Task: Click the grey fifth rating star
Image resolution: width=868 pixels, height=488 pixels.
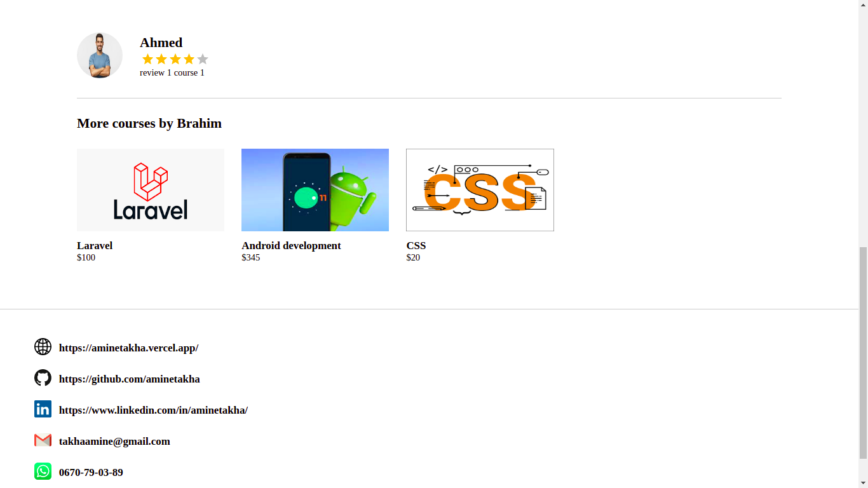Action: pyautogui.click(x=203, y=59)
